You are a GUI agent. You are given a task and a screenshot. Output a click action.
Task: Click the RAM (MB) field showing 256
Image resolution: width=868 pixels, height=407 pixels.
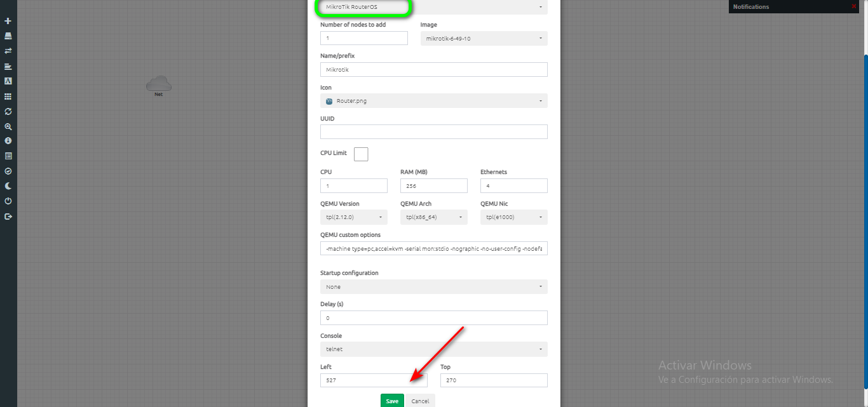coord(434,185)
